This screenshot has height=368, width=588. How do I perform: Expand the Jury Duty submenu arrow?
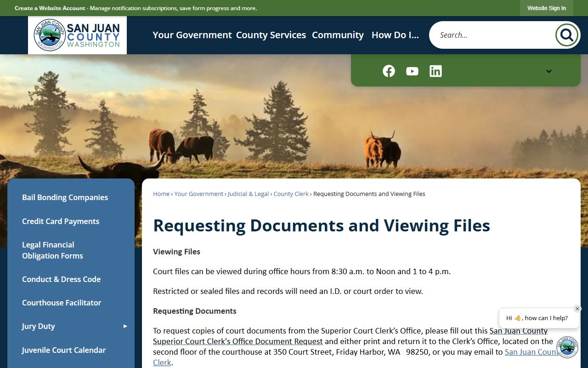[125, 326]
